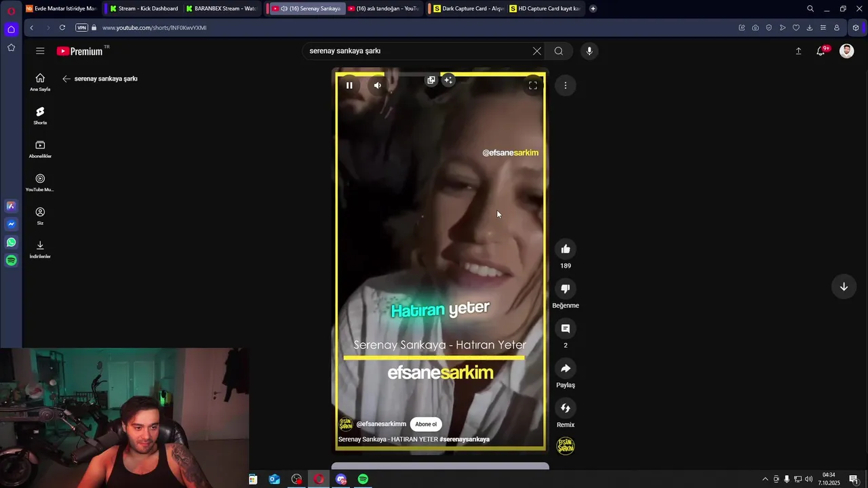Open Shorts in the sidebar
Screen dimensions: 868x488
[40, 116]
